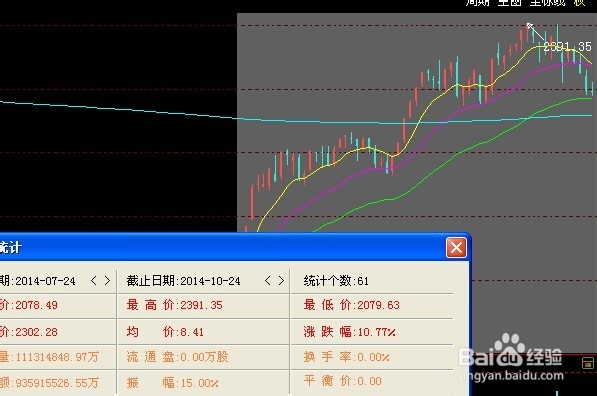Image resolution: width=597 pixels, height=396 pixels.
Task: Click the 振幅:15.00% cell
Action: (x=172, y=382)
